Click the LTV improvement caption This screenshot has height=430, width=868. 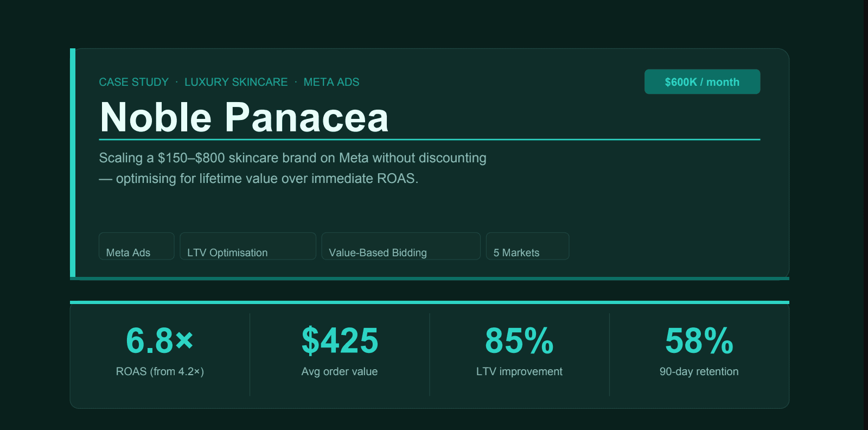point(519,371)
